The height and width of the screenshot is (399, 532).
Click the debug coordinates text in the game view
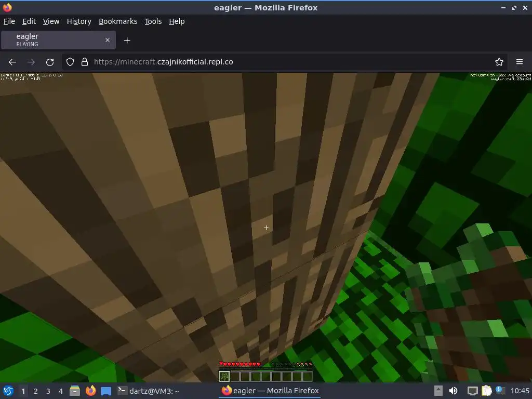pos(32,77)
